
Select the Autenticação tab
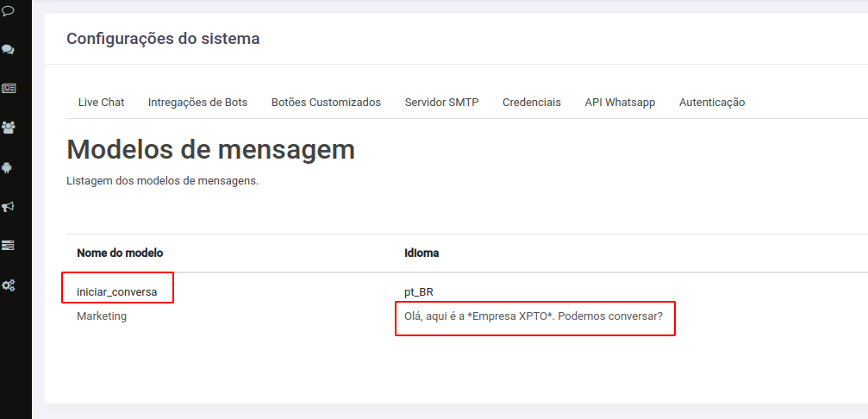pos(712,103)
